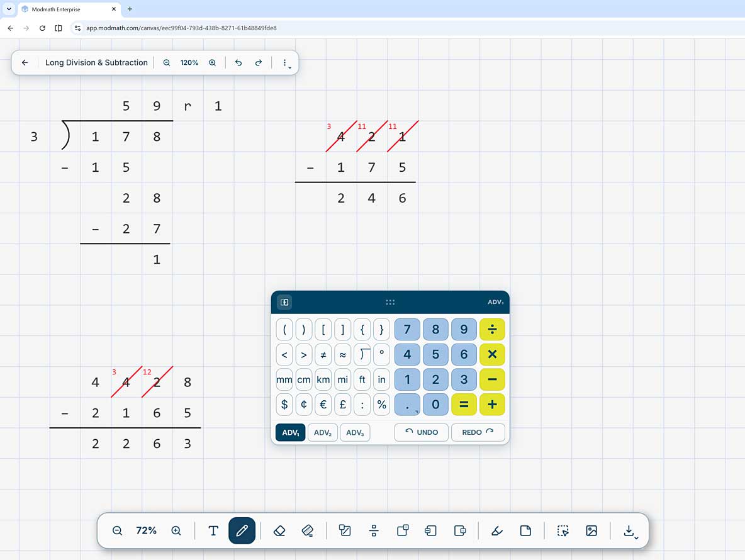This screenshot has width=745, height=560.
Task: Select the cross-out box tool
Action: click(344, 530)
